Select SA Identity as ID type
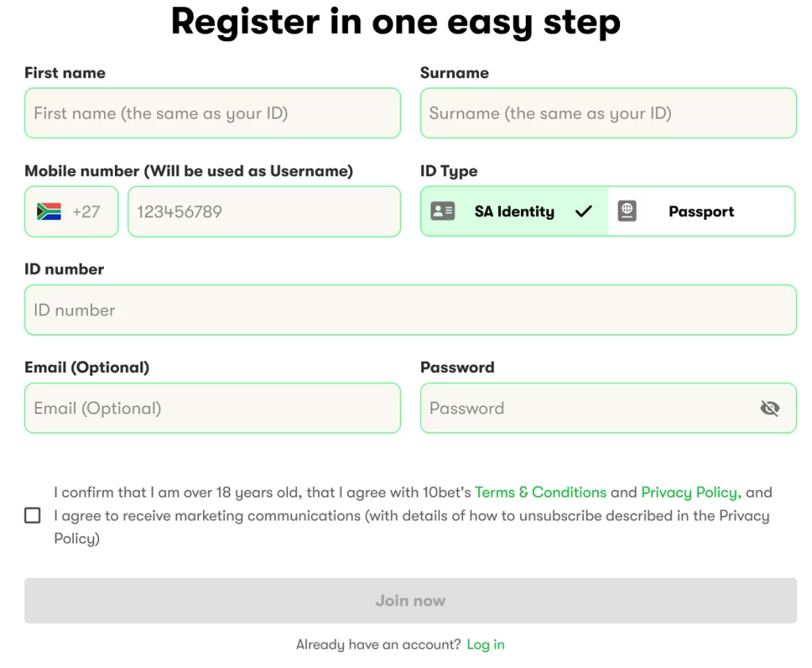The image size is (812, 668). point(514,212)
